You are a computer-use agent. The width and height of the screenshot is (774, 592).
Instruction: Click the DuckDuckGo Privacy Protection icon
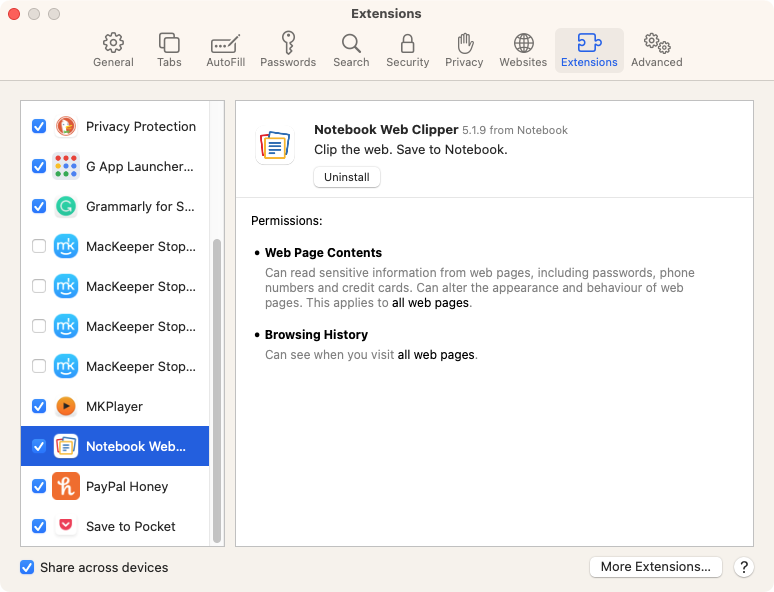click(x=66, y=126)
